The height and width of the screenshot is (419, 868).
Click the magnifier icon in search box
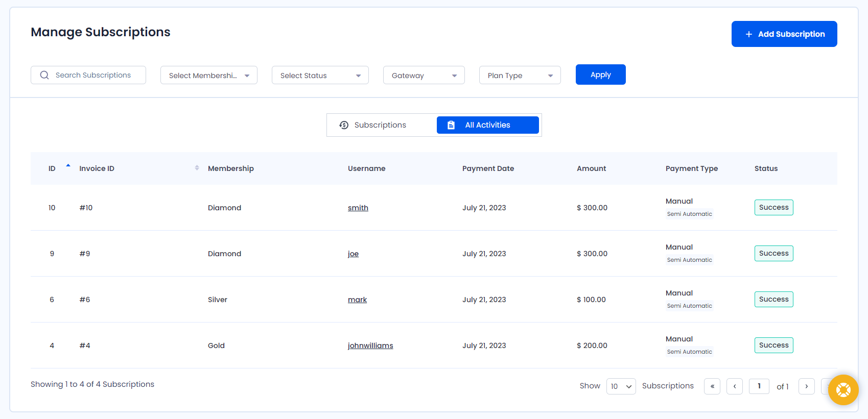pyautogui.click(x=44, y=75)
